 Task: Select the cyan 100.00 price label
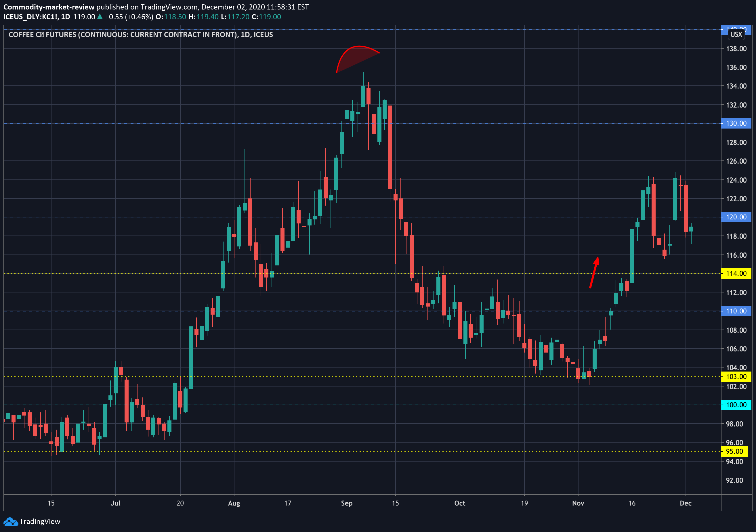click(736, 405)
